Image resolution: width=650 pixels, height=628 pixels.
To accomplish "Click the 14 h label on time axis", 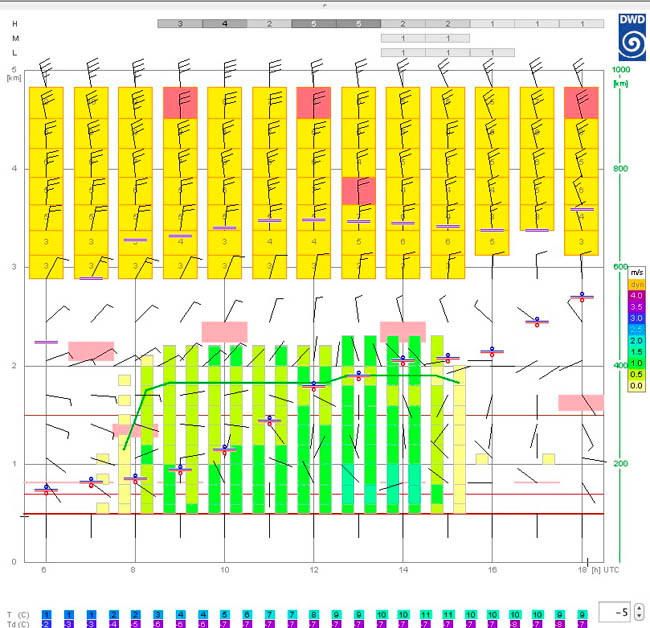I will (403, 570).
